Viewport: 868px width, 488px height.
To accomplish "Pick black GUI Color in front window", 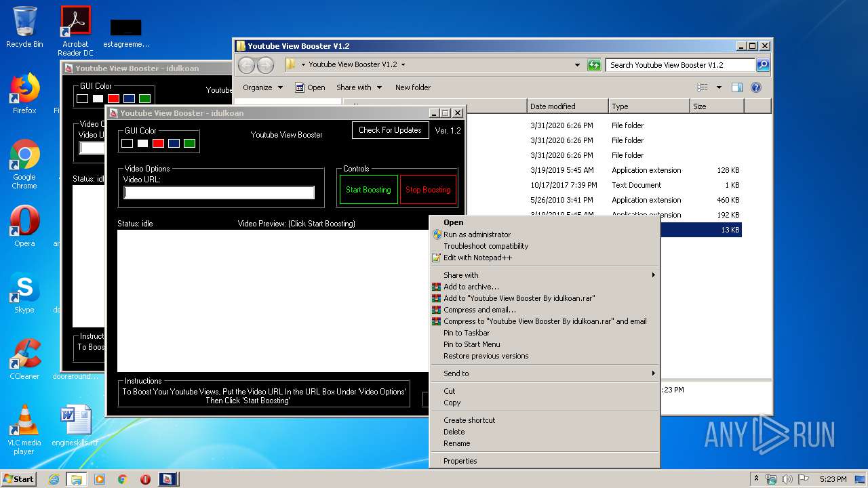I will [127, 143].
